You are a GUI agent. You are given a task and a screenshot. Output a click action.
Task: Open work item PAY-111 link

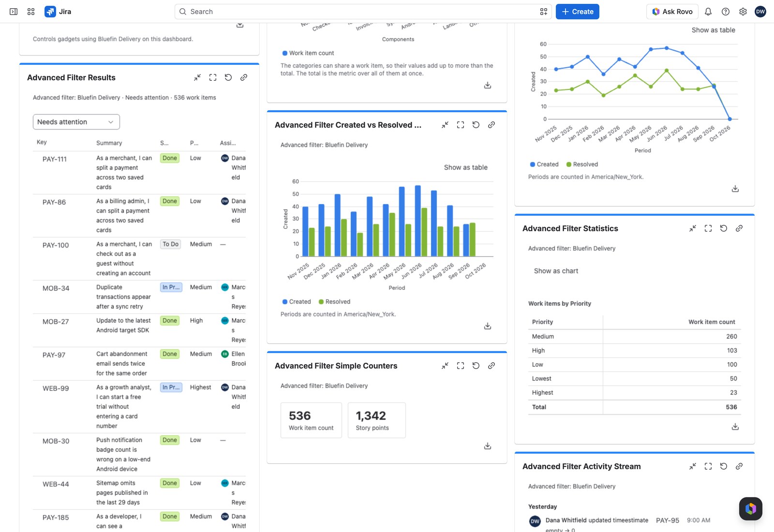tap(55, 159)
